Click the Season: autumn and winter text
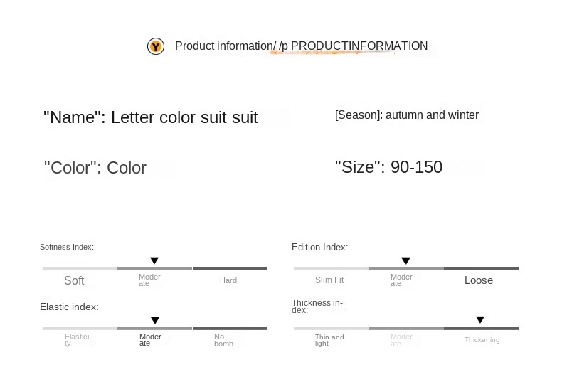This screenshot has height=392, width=562. 407,115
